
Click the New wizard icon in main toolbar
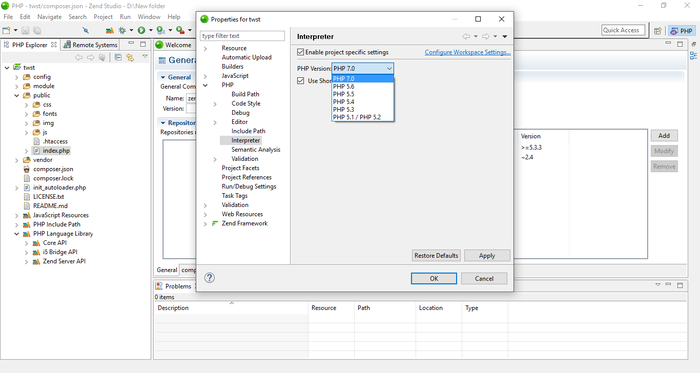pos(6,30)
